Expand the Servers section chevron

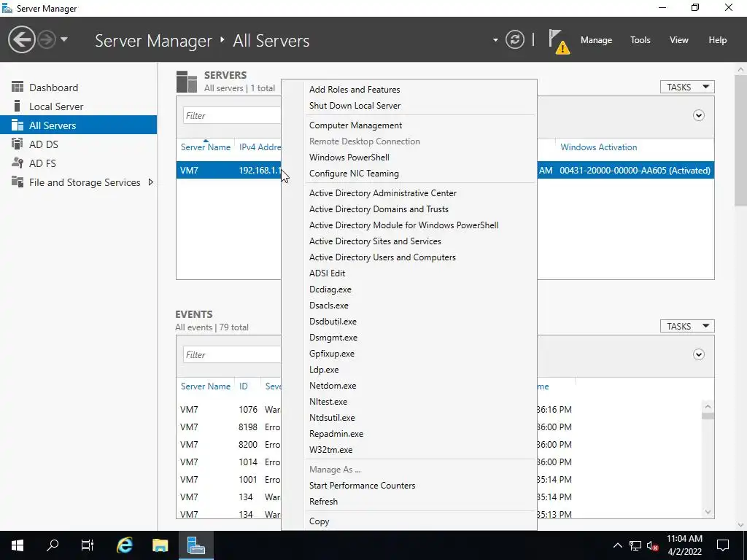click(698, 116)
